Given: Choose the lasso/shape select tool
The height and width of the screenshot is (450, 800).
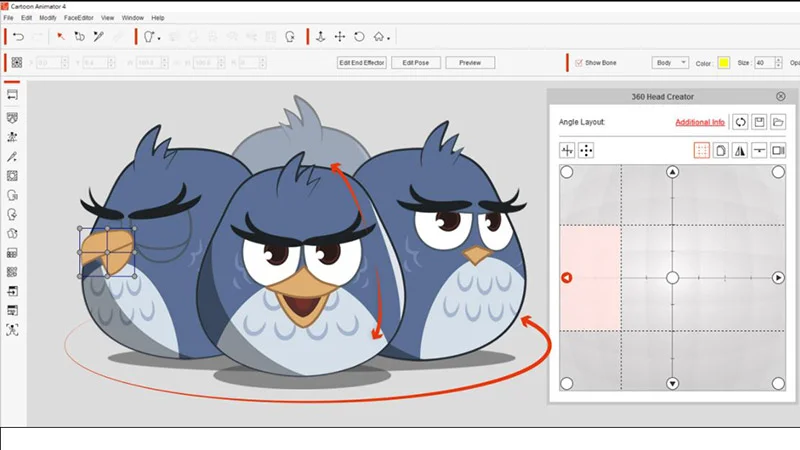Looking at the screenshot, I should coord(80,37).
